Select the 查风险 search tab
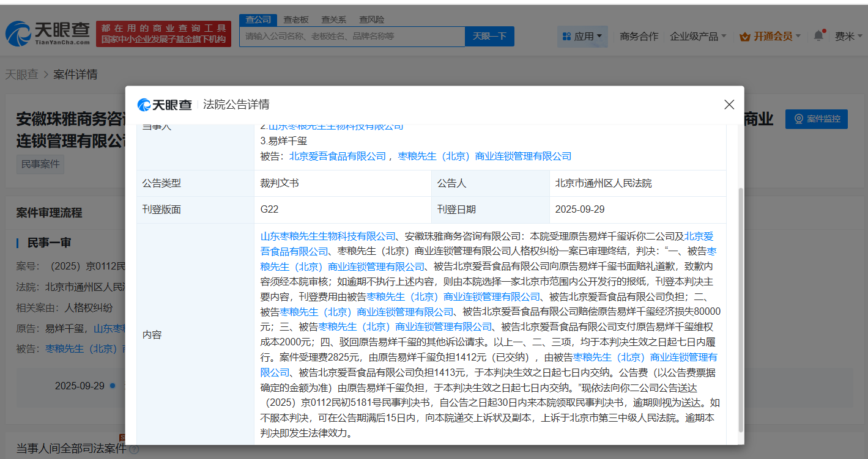 (372, 20)
